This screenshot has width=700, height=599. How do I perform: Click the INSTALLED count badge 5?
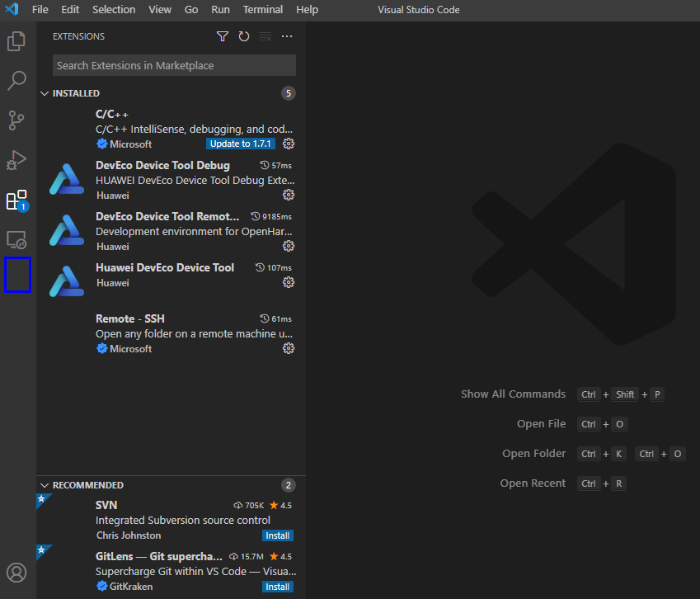[x=289, y=93]
